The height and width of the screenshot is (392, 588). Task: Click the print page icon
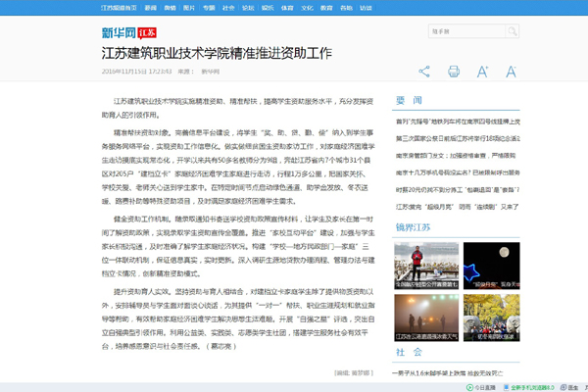pyautogui.click(x=454, y=72)
